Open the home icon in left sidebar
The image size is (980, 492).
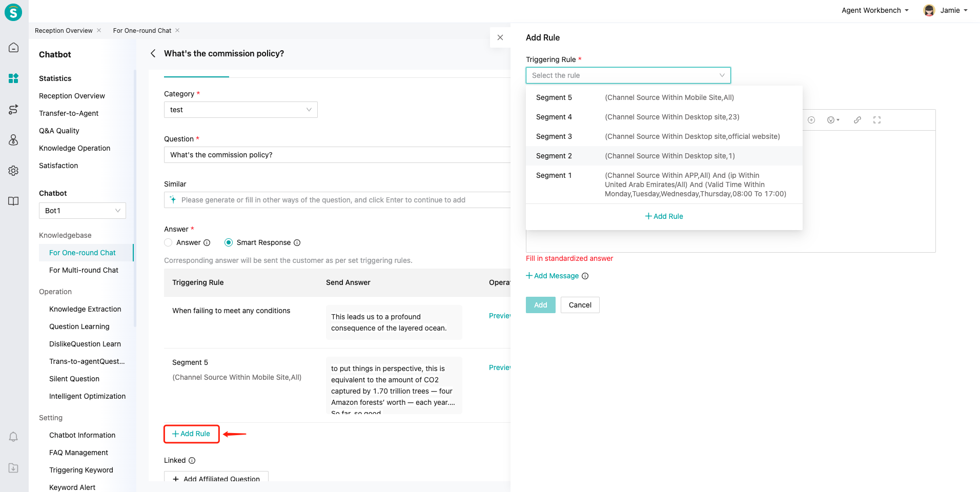click(x=14, y=48)
